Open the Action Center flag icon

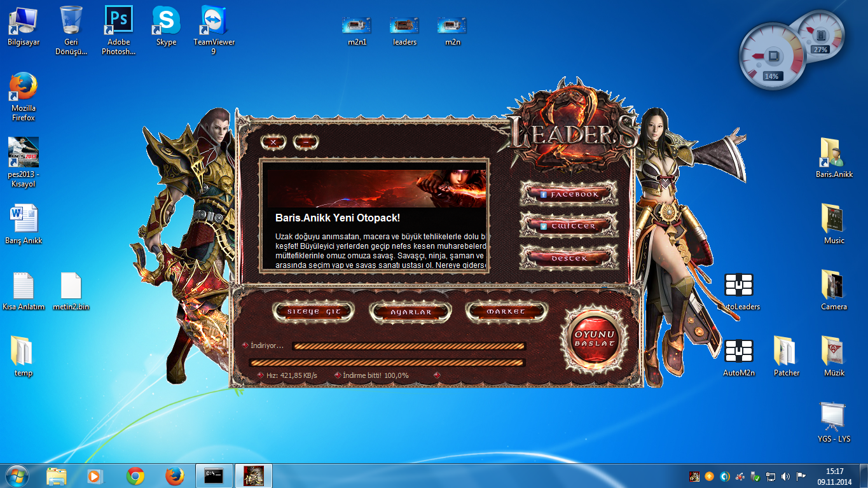pyautogui.click(x=801, y=476)
